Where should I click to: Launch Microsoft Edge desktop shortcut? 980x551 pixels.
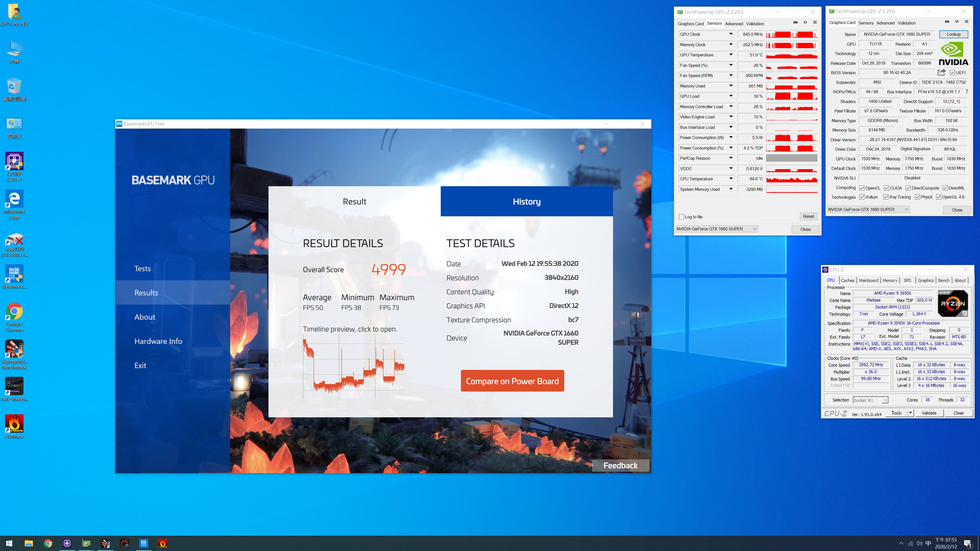pos(14,205)
